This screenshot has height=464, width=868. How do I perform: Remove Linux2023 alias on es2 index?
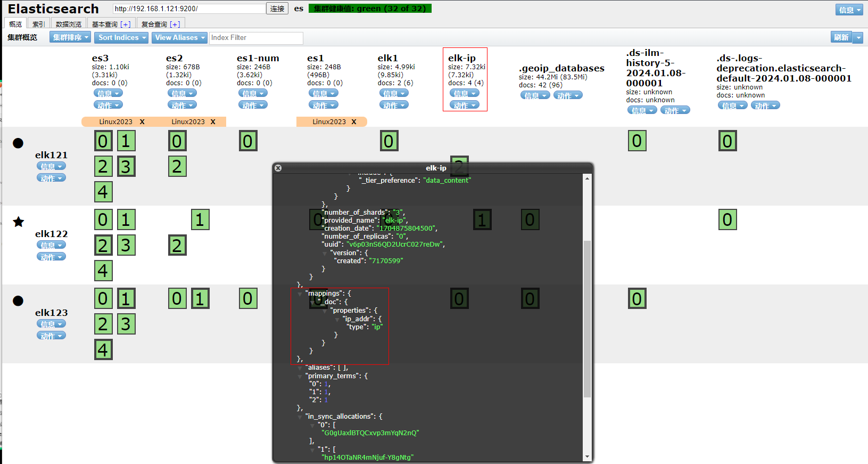click(213, 122)
